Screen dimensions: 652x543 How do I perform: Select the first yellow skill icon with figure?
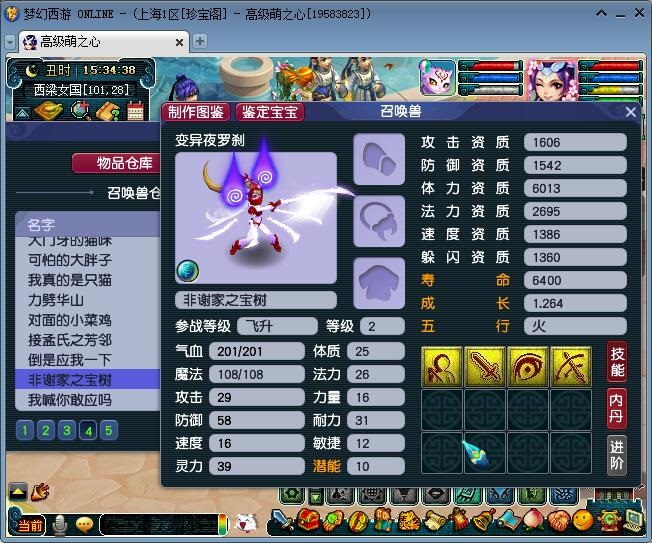click(442, 367)
